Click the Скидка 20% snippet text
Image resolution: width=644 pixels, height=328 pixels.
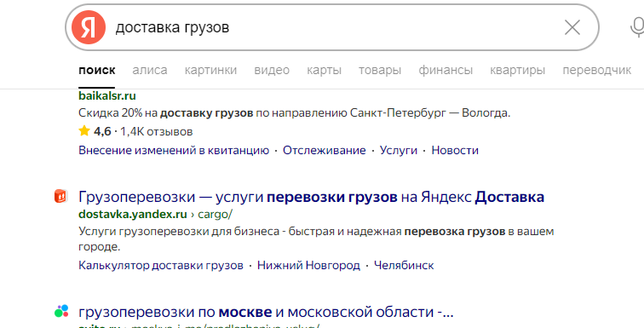pos(294,113)
